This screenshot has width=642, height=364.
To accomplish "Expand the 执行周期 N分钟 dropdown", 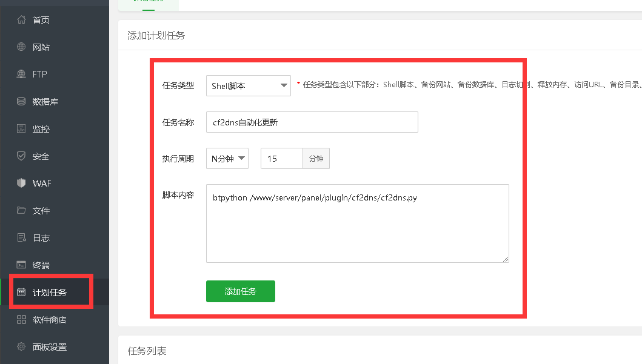I will pyautogui.click(x=227, y=159).
